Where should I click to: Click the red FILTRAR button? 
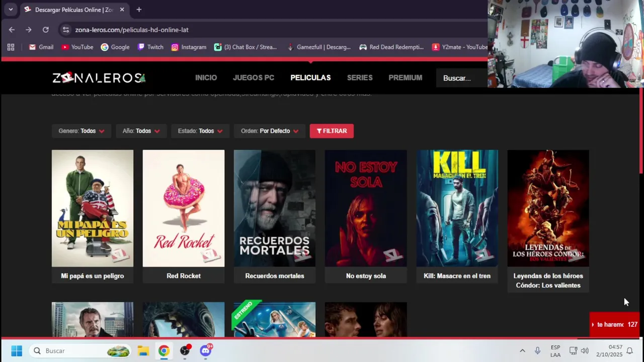click(332, 131)
